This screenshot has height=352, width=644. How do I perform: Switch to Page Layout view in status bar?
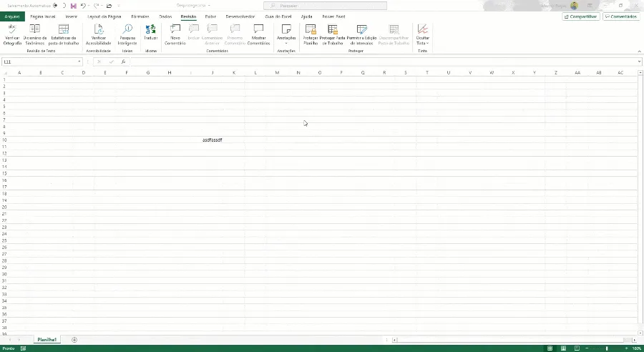563,348
